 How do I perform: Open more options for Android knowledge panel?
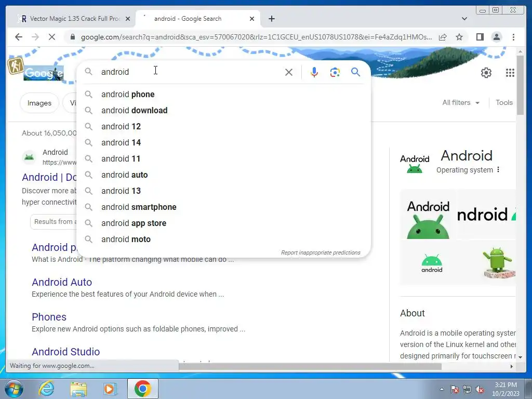498,169
